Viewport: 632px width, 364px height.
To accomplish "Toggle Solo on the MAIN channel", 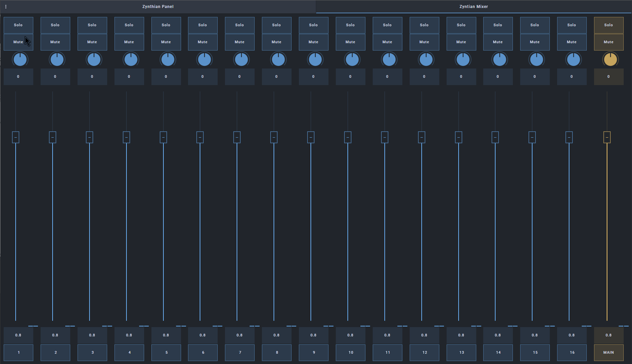I will coord(609,25).
